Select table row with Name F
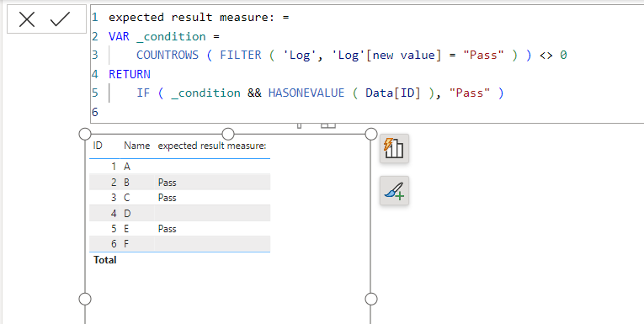This screenshot has width=644, height=324. point(179,244)
